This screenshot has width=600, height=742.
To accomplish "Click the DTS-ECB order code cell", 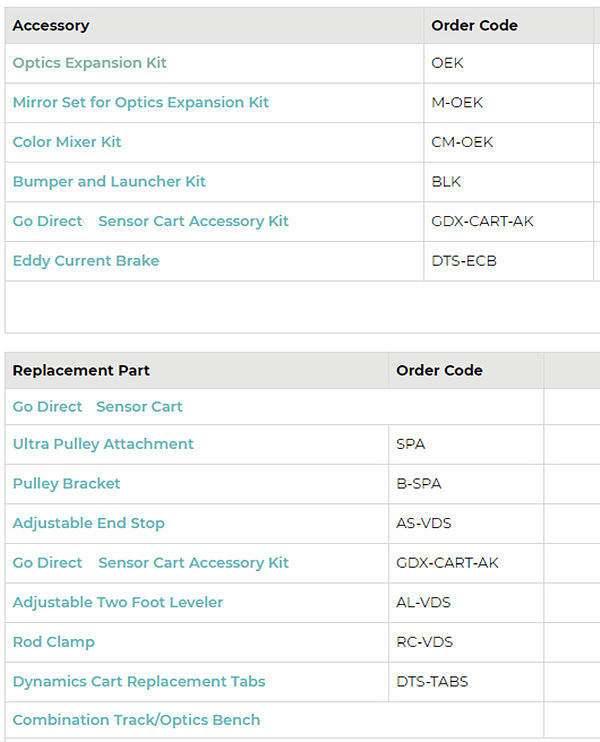I will tap(464, 261).
